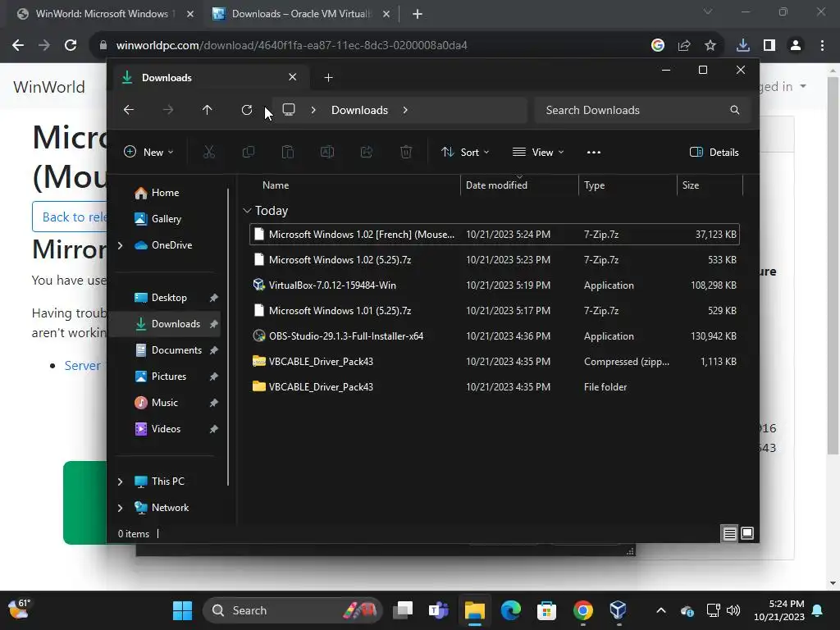Screen dimensions: 840x630
Task: Click chevron after Downloads in address bar
Action: (x=405, y=110)
